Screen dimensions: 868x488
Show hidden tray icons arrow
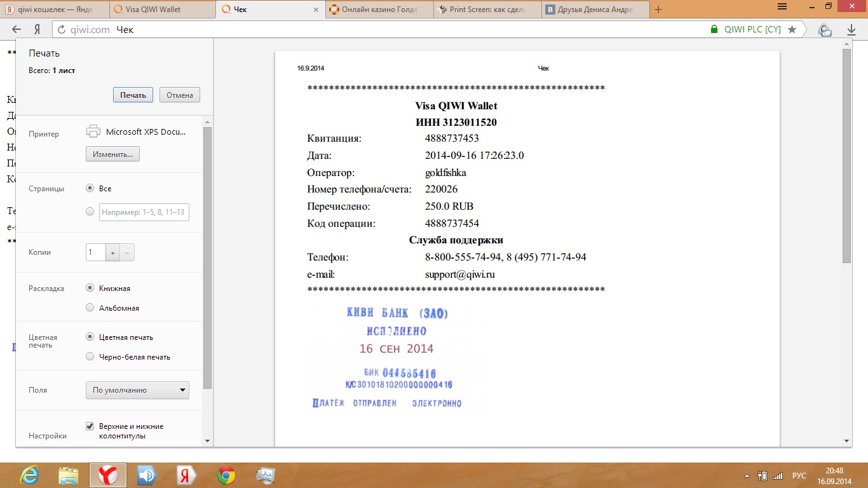click(748, 476)
